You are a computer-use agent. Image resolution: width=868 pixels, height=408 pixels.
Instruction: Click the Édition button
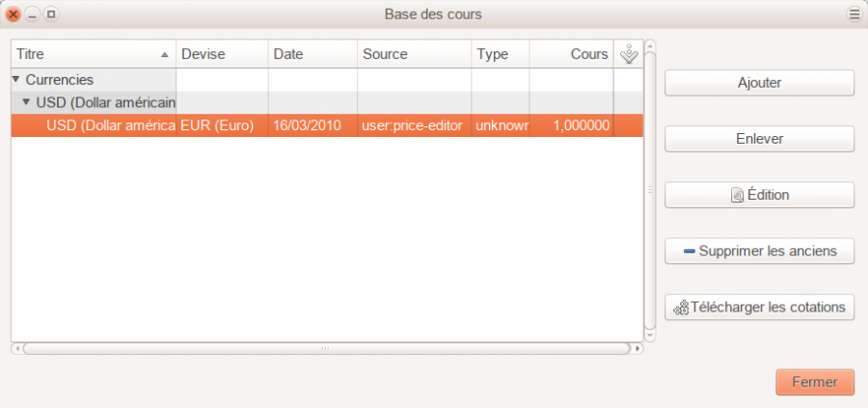point(759,195)
